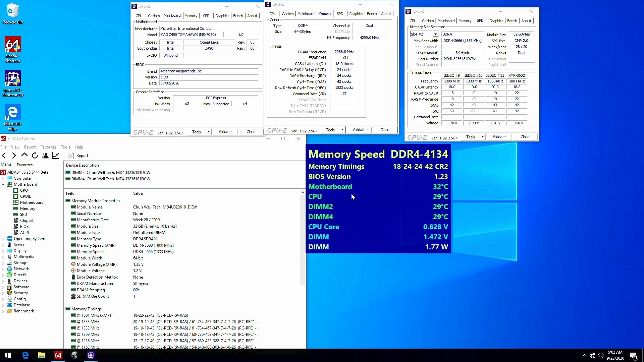
Task: Show hidden tray icons chevron
Action: pyautogui.click(x=585, y=355)
